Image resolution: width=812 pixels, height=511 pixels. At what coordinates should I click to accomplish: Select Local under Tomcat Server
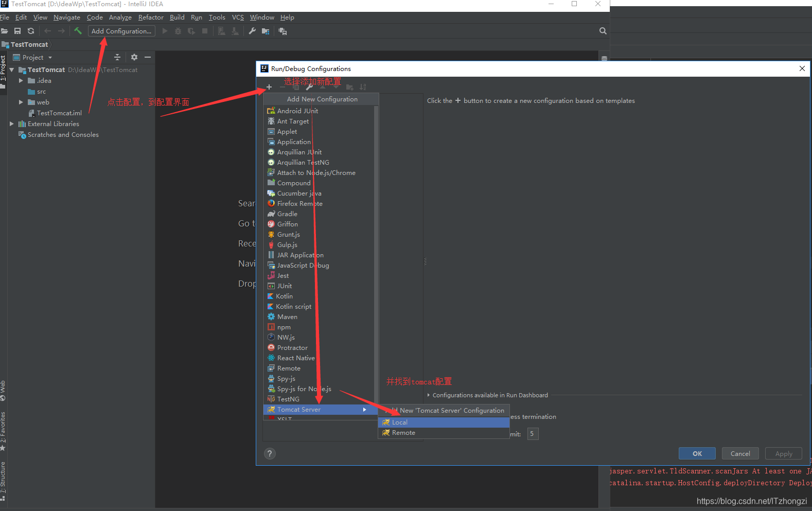(444, 422)
